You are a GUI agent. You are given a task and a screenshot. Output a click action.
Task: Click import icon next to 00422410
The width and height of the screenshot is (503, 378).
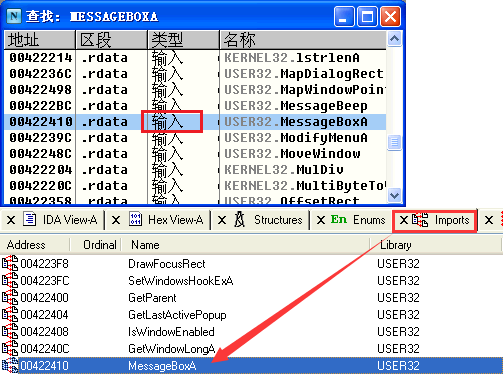pos(10,365)
